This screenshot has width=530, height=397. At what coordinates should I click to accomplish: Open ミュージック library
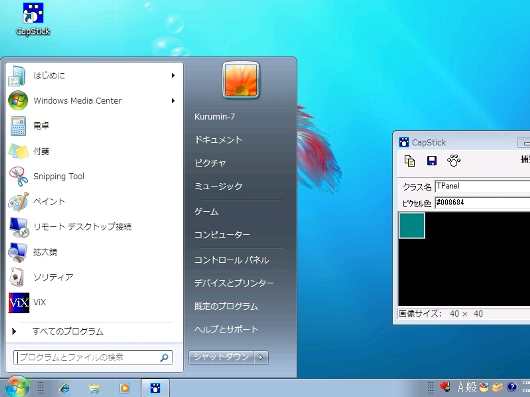218,187
